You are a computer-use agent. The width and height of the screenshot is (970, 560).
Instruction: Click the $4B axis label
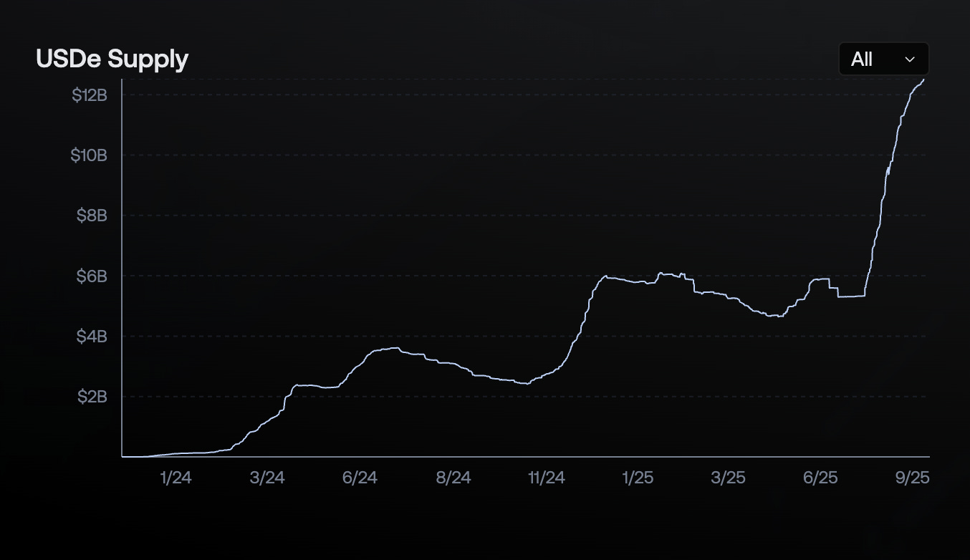click(92, 336)
